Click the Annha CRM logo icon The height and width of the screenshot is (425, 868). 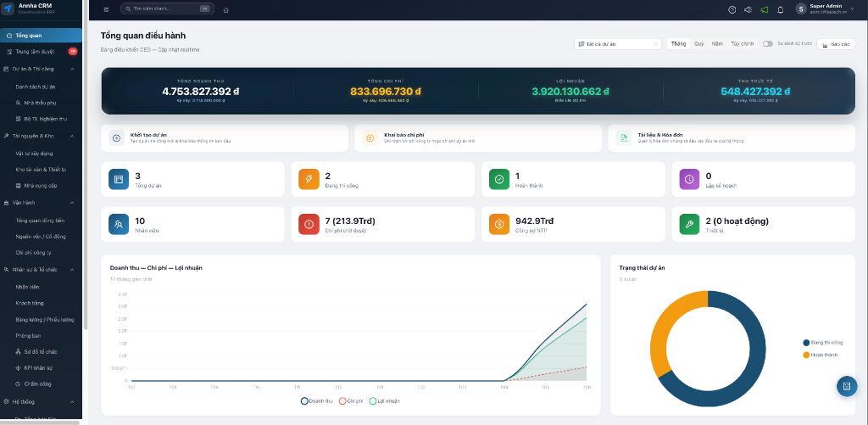(x=8, y=9)
